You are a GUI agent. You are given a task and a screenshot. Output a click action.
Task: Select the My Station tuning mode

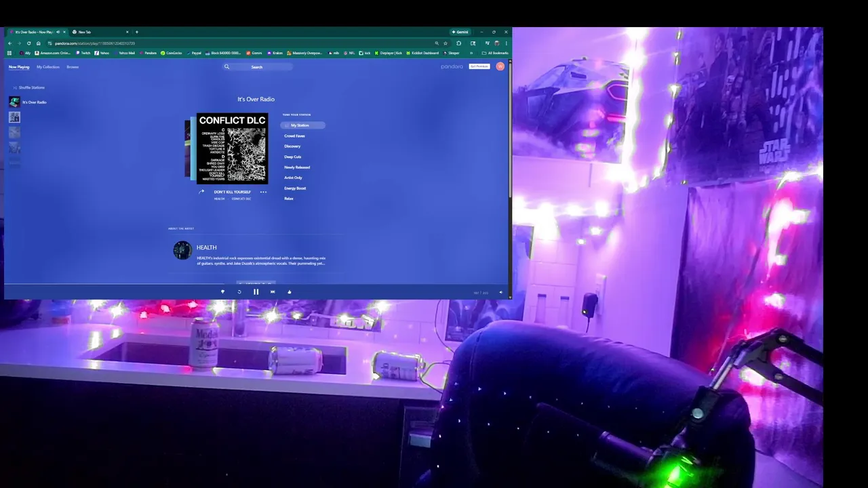pos(302,125)
